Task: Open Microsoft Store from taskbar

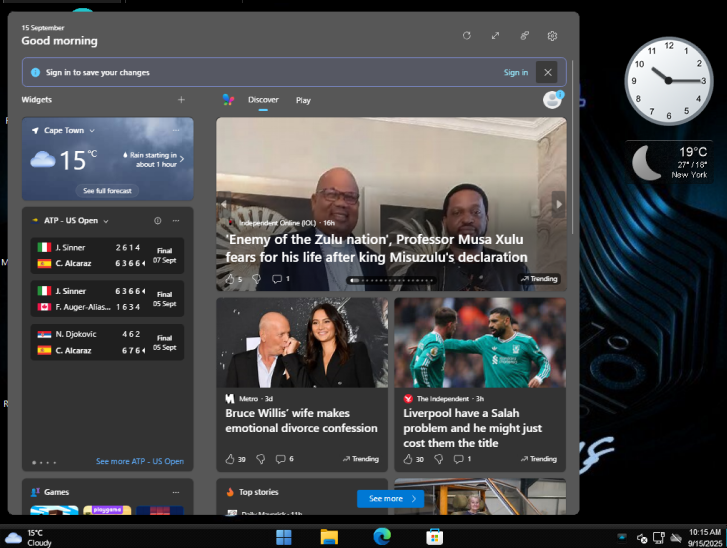Action: [434, 537]
